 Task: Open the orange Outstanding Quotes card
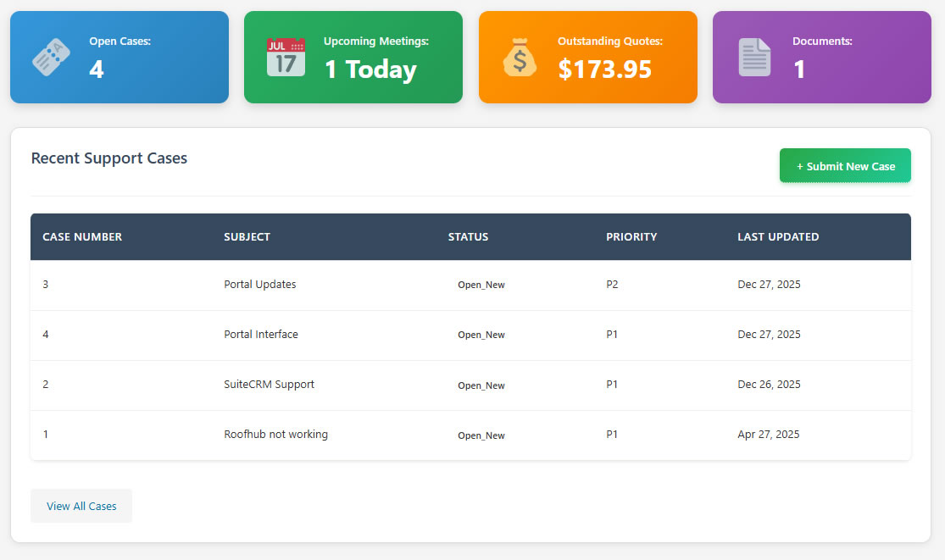click(587, 56)
